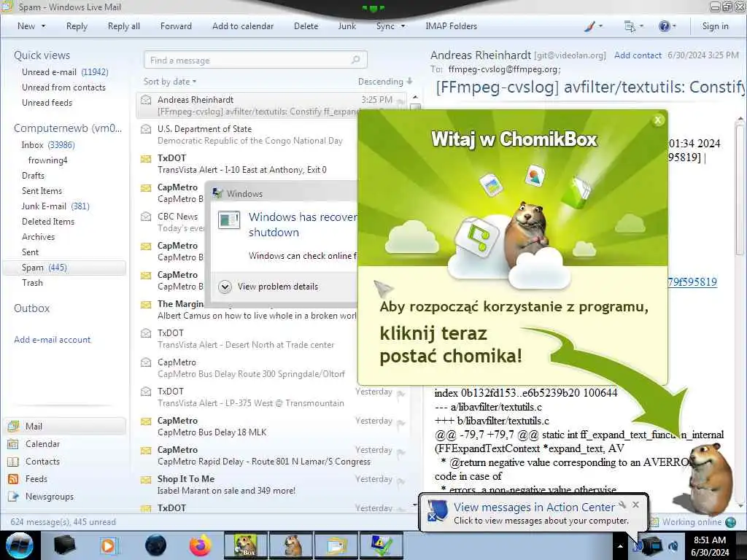747x560 pixels.
Task: Click the Windows Start orb
Action: click(19, 545)
